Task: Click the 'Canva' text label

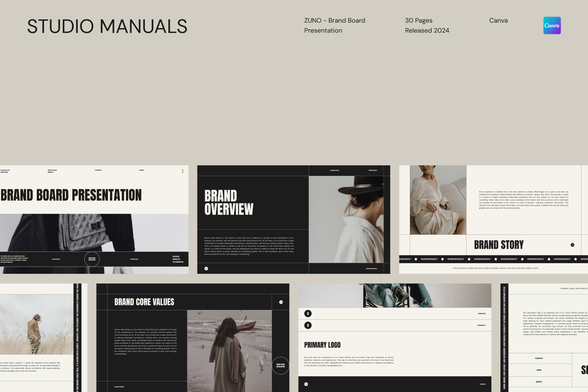Action: click(499, 20)
